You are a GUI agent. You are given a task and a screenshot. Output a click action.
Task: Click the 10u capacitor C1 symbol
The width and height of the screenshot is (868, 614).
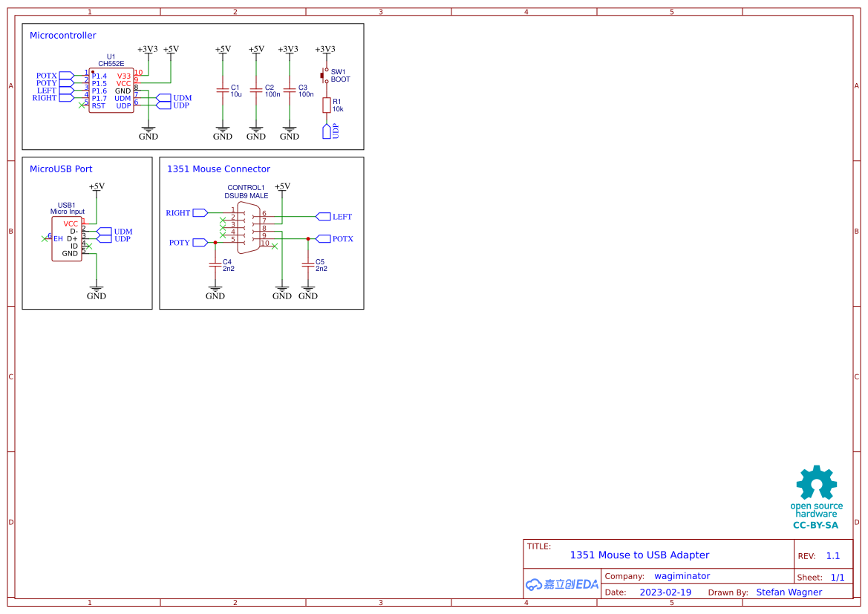coord(221,89)
